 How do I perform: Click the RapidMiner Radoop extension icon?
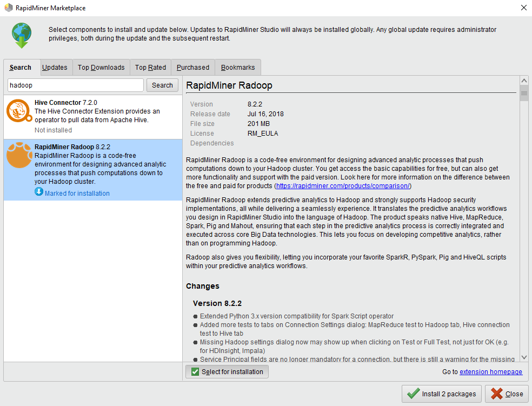click(19, 156)
